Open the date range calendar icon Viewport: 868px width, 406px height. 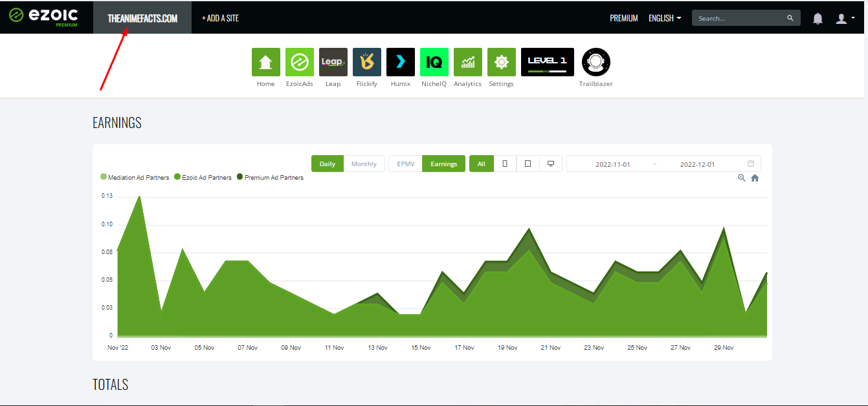pos(751,164)
